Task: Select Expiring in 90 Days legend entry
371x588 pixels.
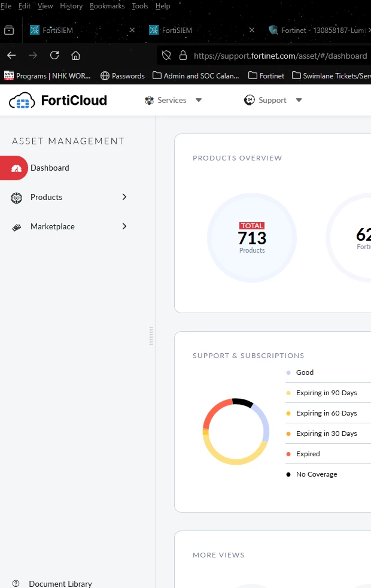Action: point(326,393)
